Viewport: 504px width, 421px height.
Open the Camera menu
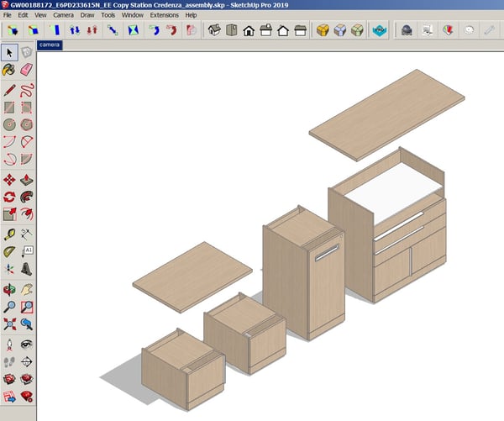point(62,15)
